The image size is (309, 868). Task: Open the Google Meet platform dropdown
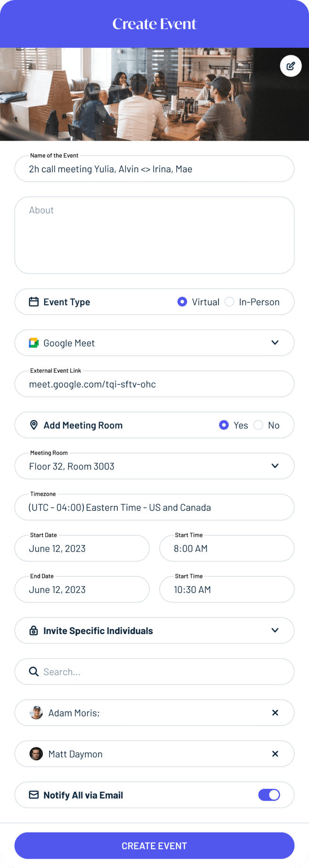point(275,343)
